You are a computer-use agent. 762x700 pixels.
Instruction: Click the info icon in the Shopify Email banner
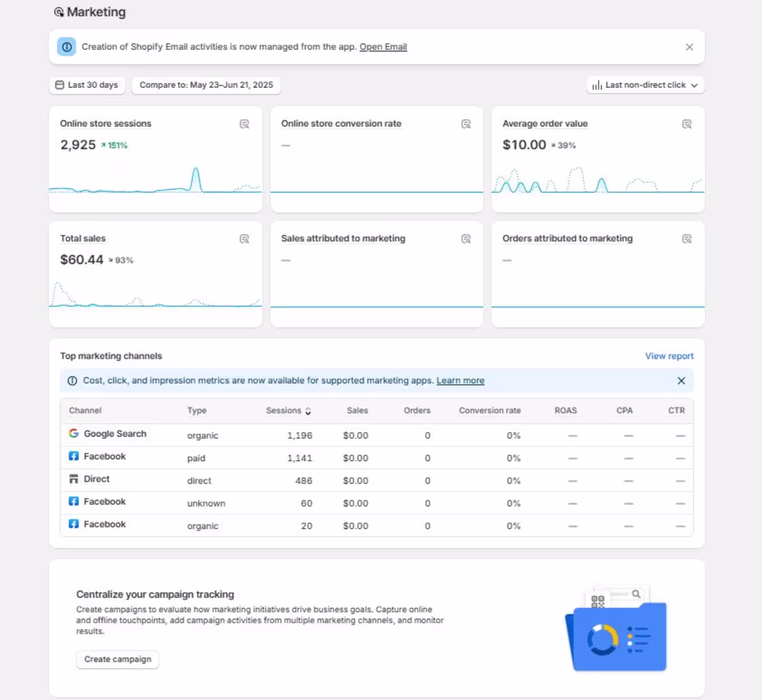pos(67,46)
